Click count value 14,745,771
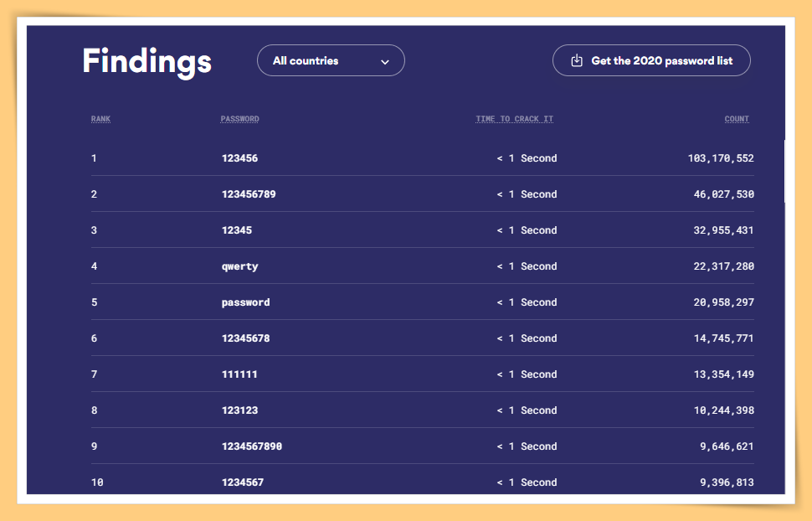Viewport: 812px width, 521px height. point(723,338)
